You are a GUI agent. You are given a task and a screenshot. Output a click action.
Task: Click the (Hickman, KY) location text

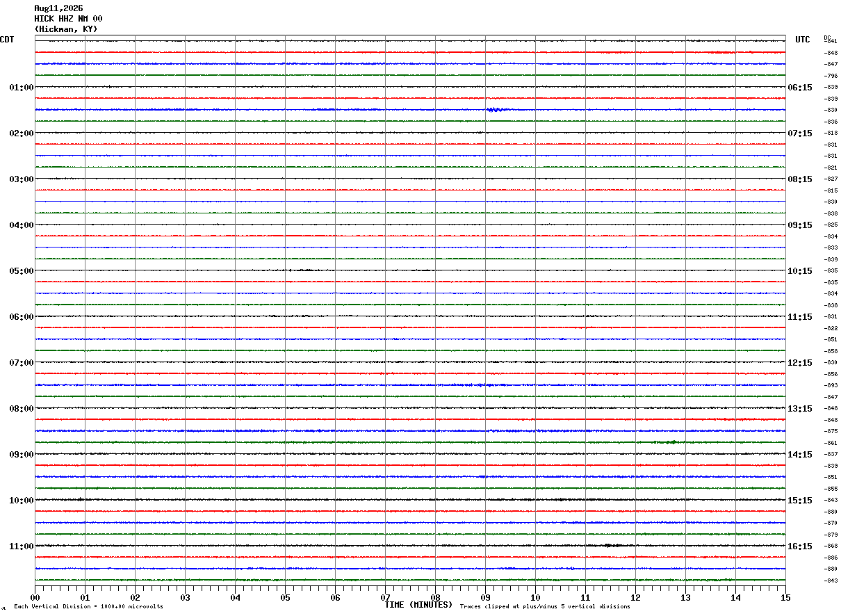point(66,29)
